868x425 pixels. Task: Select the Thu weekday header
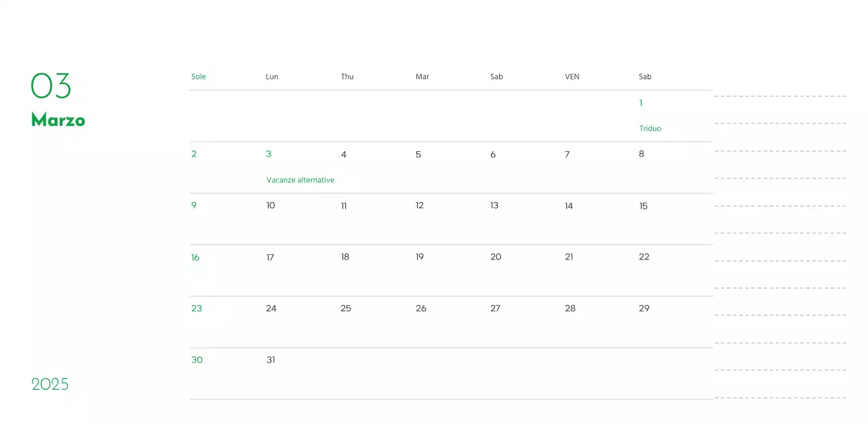pyautogui.click(x=347, y=77)
